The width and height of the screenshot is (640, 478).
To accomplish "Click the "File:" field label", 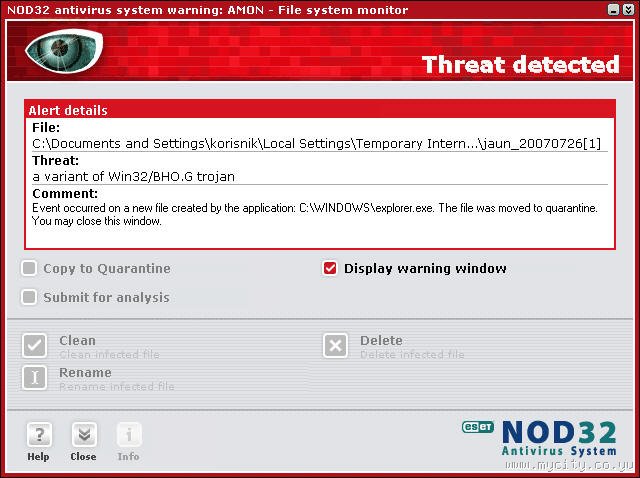I will (46, 128).
